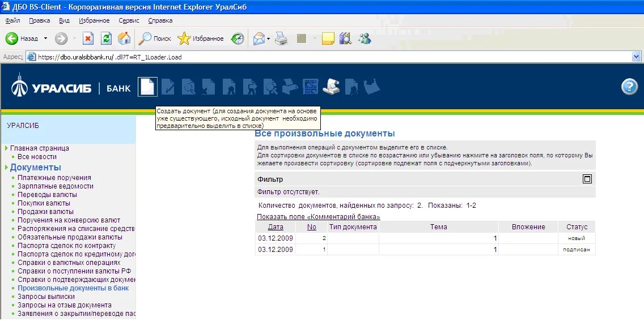Click Показать поле «Комментарий банка» link
Viewport: 644px width, 321px height.
[x=318, y=217]
